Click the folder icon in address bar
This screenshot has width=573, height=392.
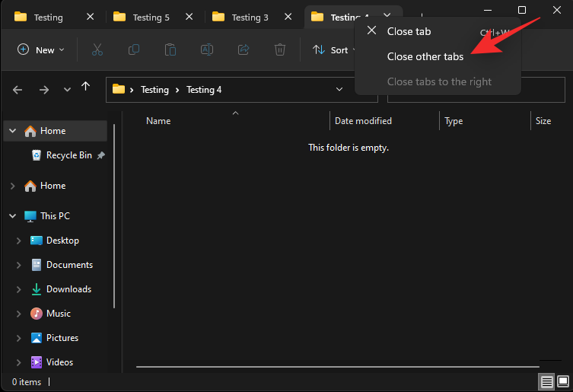pyautogui.click(x=119, y=89)
